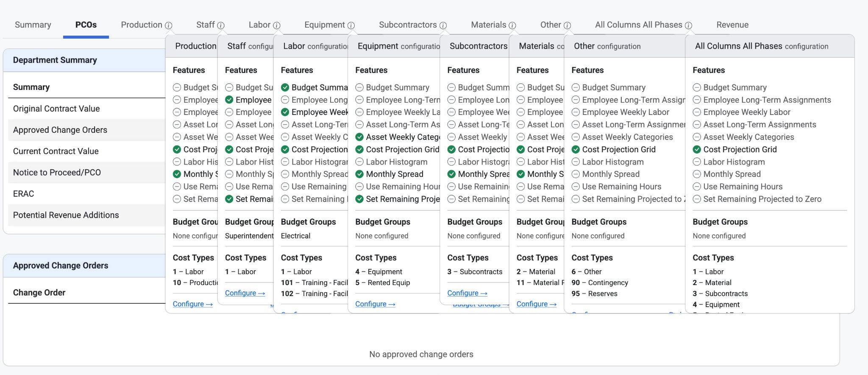Viewport: 868px width, 375px height.
Task: Click the ERAC row
Action: 86,193
